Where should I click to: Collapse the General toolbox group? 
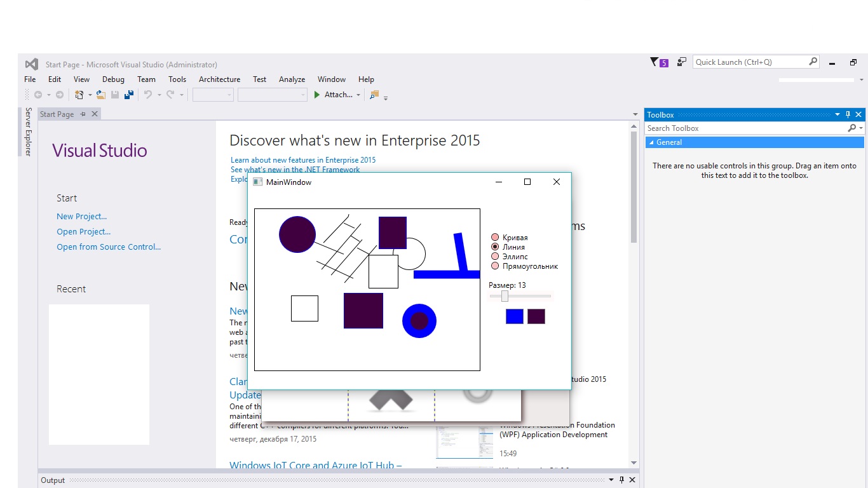click(651, 142)
